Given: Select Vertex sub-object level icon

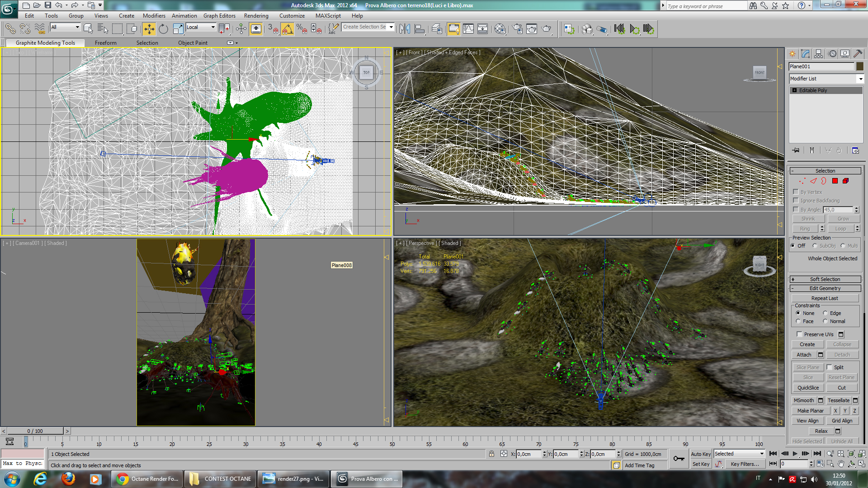Looking at the screenshot, I should tap(802, 181).
